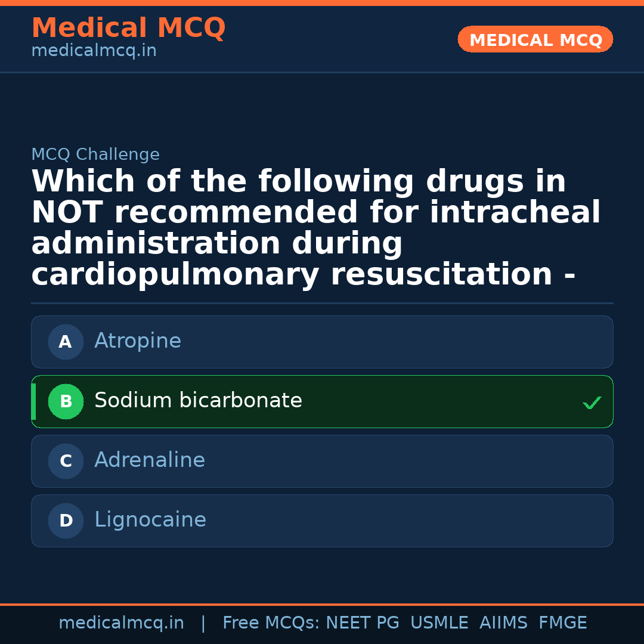Select the Sodium bicarbonate answer

point(198,401)
